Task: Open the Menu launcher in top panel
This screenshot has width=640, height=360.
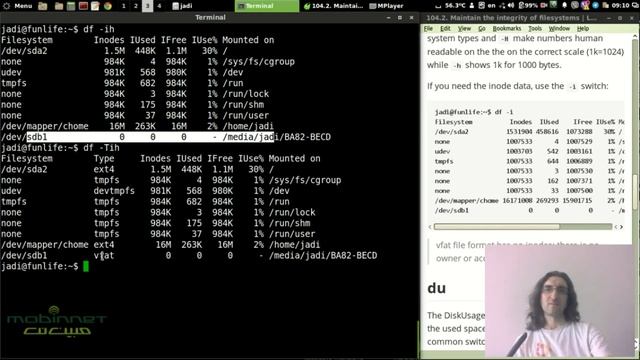Action: pyautogui.click(x=18, y=6)
